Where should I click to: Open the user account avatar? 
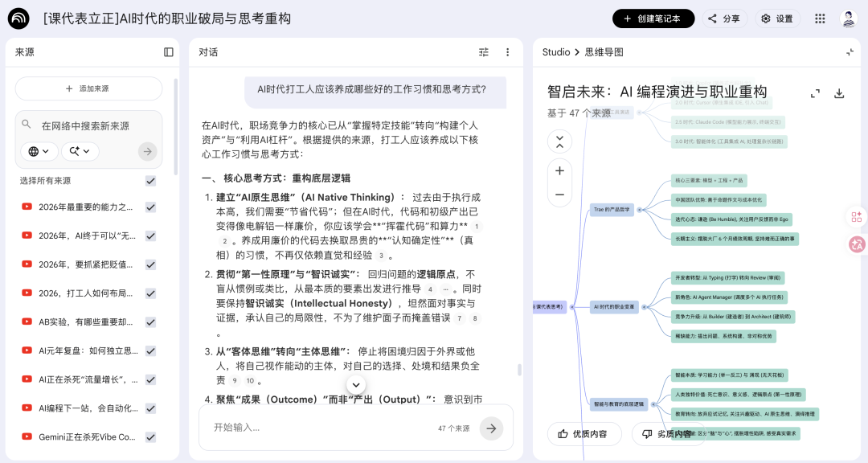click(x=849, y=18)
